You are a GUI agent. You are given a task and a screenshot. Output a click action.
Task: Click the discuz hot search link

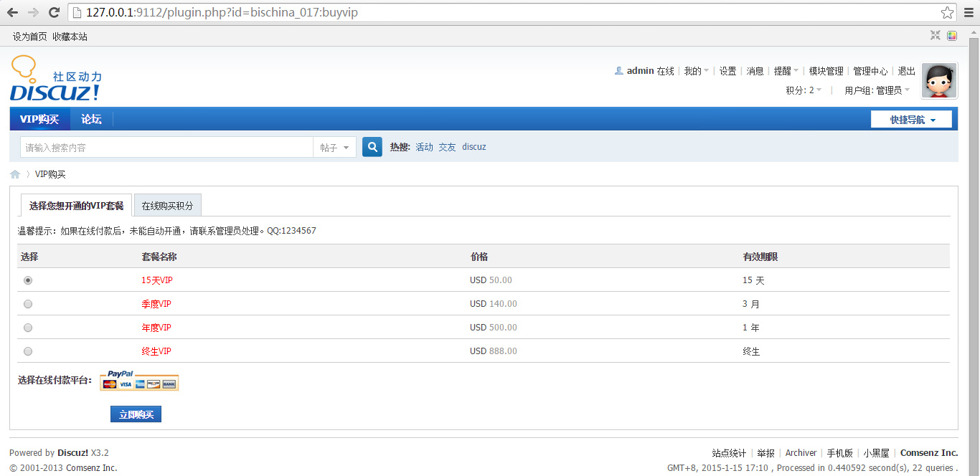(x=474, y=147)
